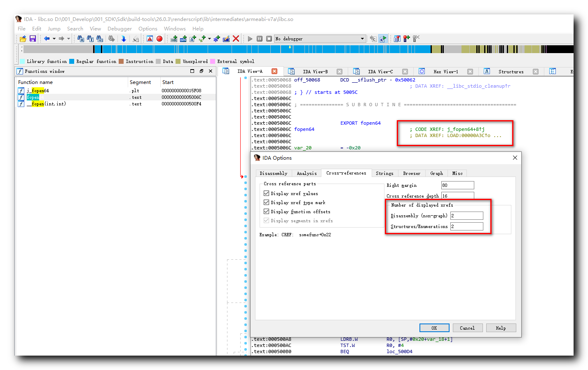Jump back with the blue left arrow
Screen dimensions: 588x370
click(x=47, y=39)
